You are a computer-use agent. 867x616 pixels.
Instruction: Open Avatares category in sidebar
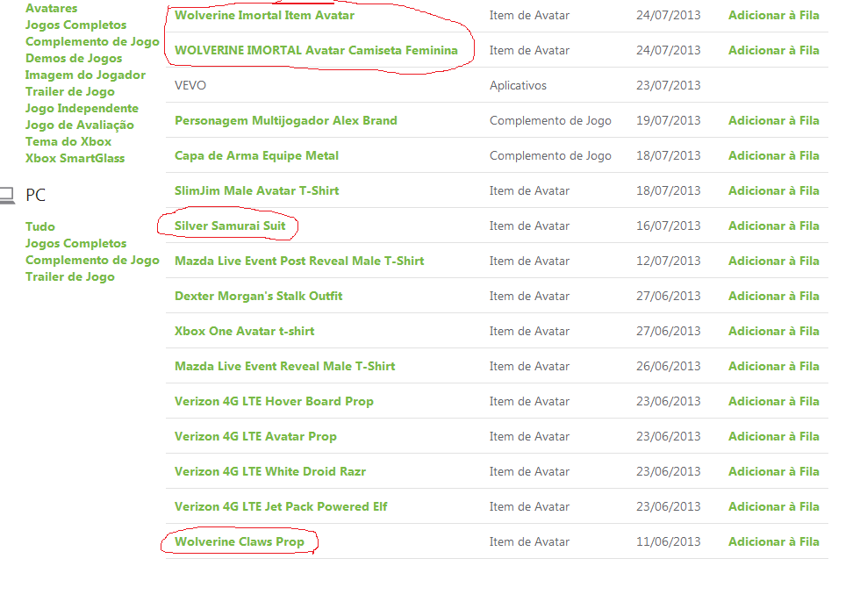click(x=52, y=8)
